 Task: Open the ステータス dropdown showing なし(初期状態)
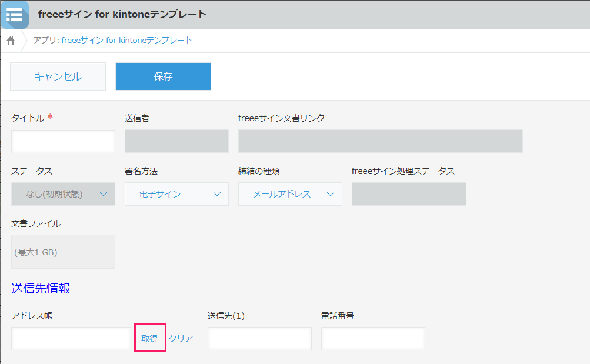(x=63, y=194)
